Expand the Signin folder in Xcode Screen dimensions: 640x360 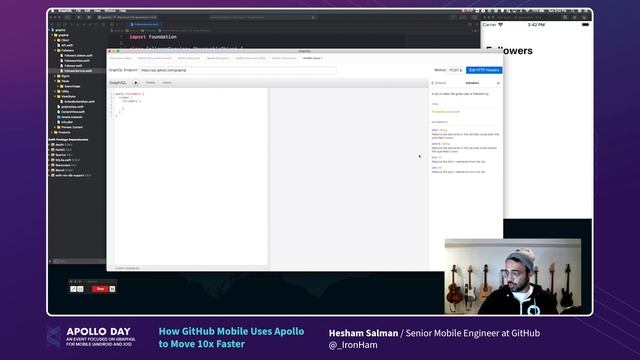(55, 76)
